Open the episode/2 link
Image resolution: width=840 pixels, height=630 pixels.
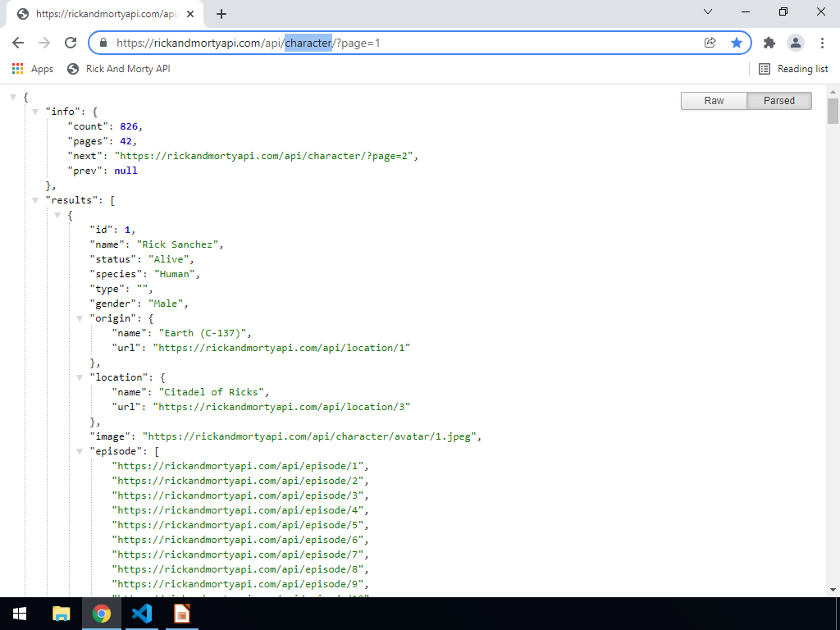pos(238,481)
